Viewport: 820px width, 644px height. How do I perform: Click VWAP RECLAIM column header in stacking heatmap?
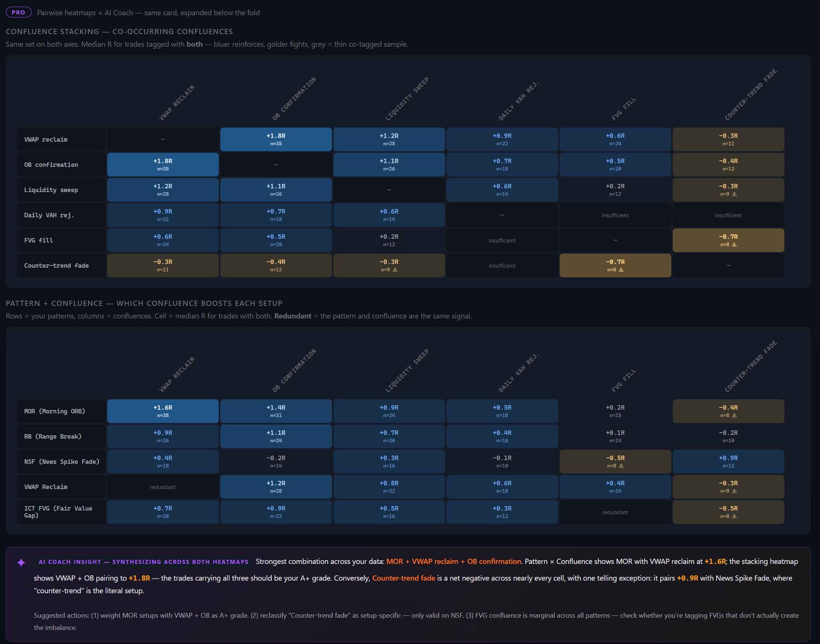pos(177,103)
